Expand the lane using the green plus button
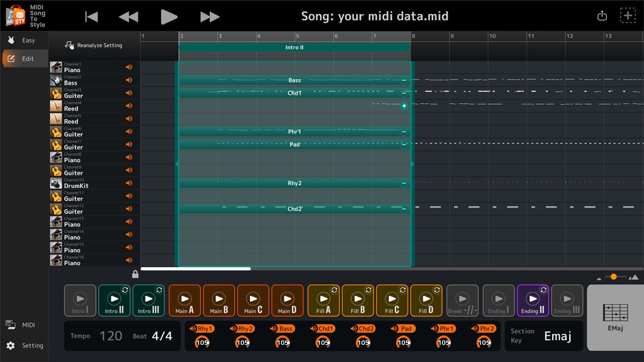 coord(404,106)
